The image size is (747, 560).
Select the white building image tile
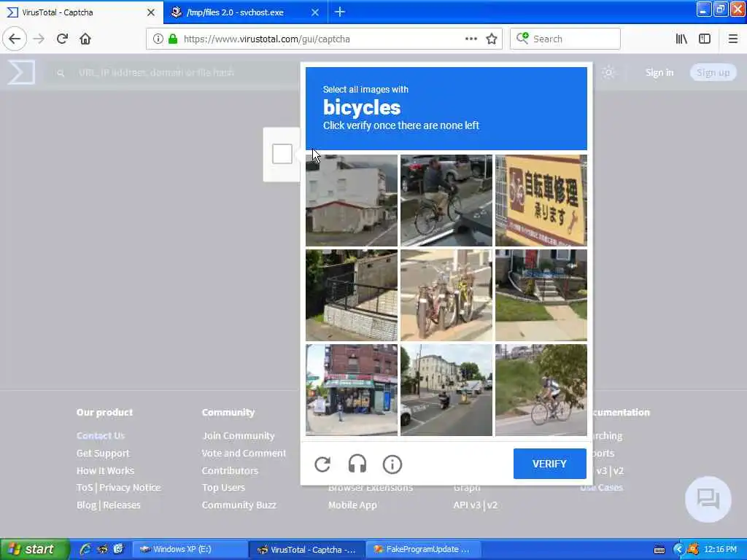coord(352,200)
